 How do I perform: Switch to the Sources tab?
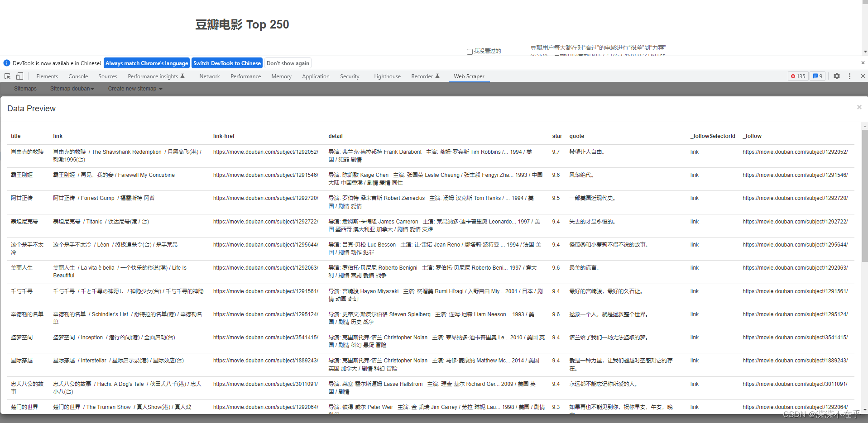(108, 76)
